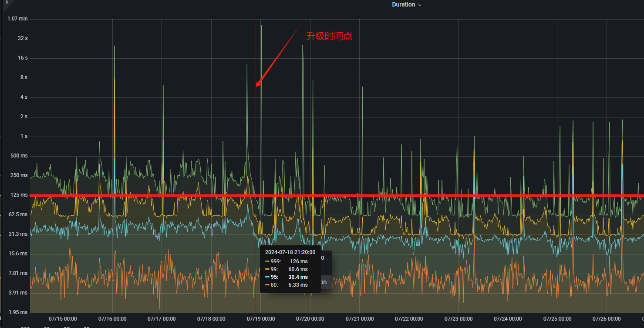This screenshot has width=644, height=328.
Task: Click the 1.95 ms y-axis label
Action: coord(18,312)
